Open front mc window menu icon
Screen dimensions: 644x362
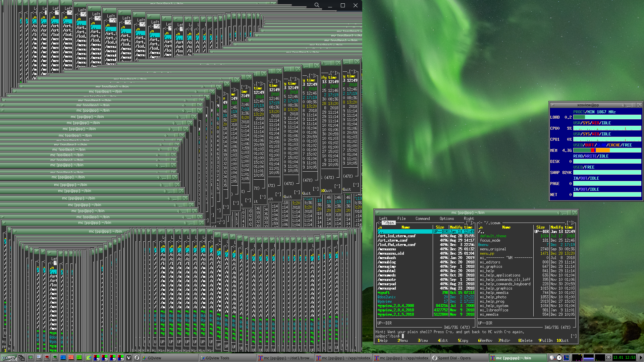(378, 213)
